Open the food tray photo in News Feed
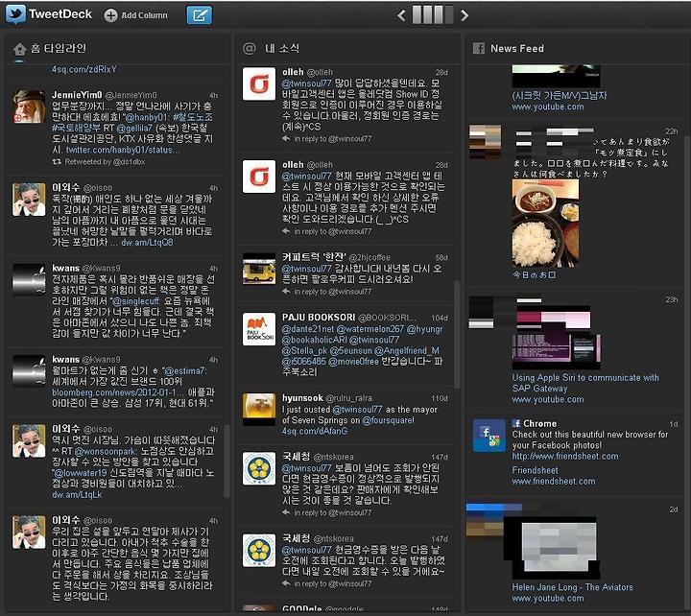Screen dimensions: 691x616 click(x=545, y=224)
